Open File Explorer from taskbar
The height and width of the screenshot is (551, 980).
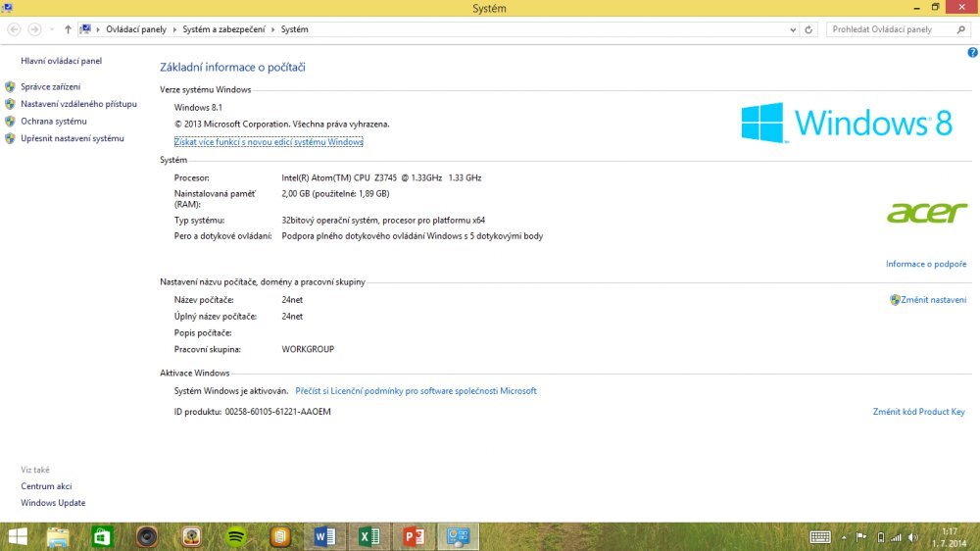[x=58, y=536]
